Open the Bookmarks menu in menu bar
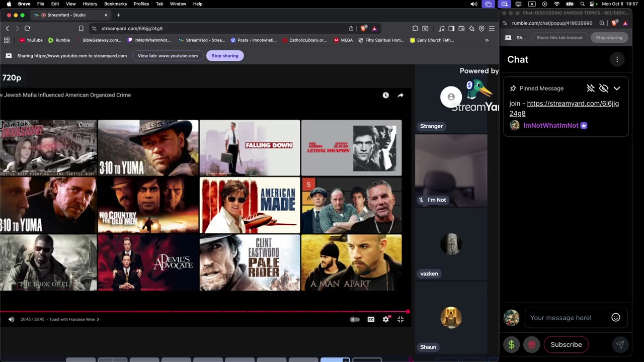The width and height of the screenshot is (644, 362). pos(116,4)
